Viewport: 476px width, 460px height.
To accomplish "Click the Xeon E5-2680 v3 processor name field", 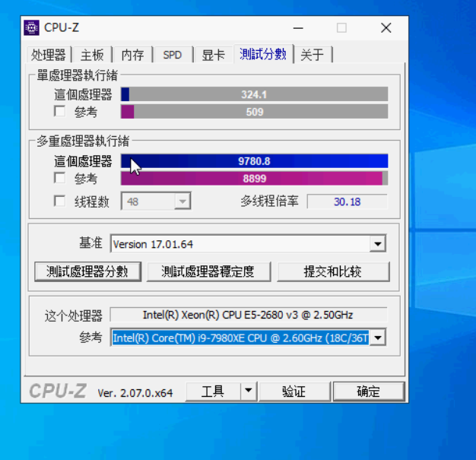I will point(249,315).
